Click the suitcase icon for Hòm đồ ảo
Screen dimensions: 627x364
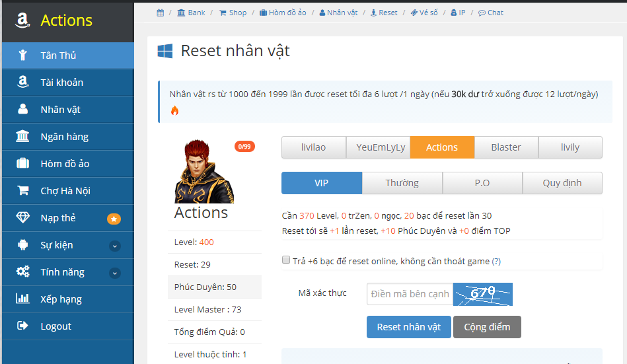(23, 164)
